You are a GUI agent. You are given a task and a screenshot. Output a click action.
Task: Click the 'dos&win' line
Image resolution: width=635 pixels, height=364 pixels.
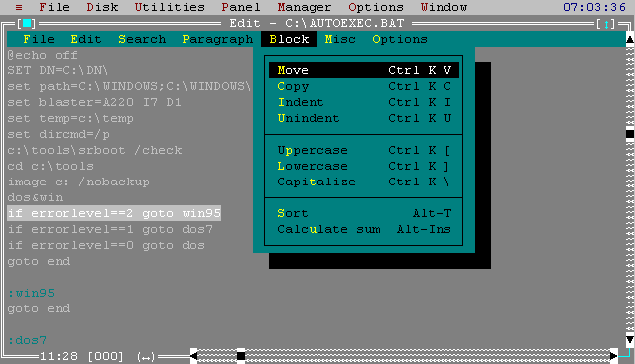pyautogui.click(x=35, y=197)
